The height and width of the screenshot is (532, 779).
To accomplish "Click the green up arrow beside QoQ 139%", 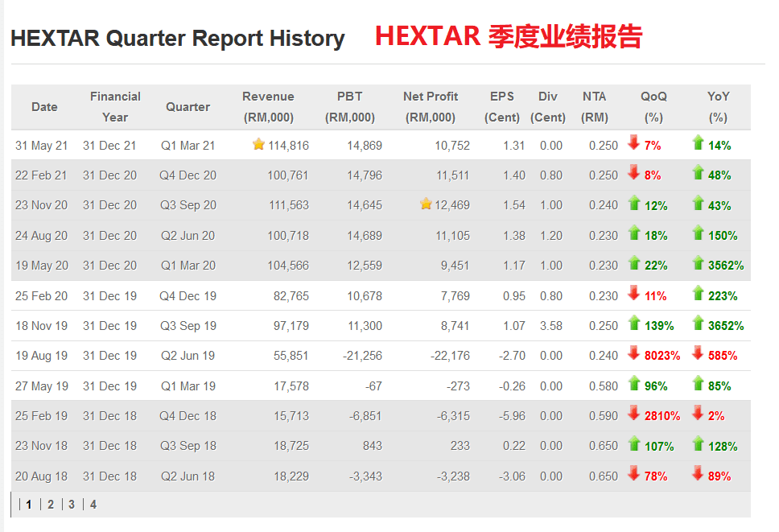I will click(x=634, y=323).
